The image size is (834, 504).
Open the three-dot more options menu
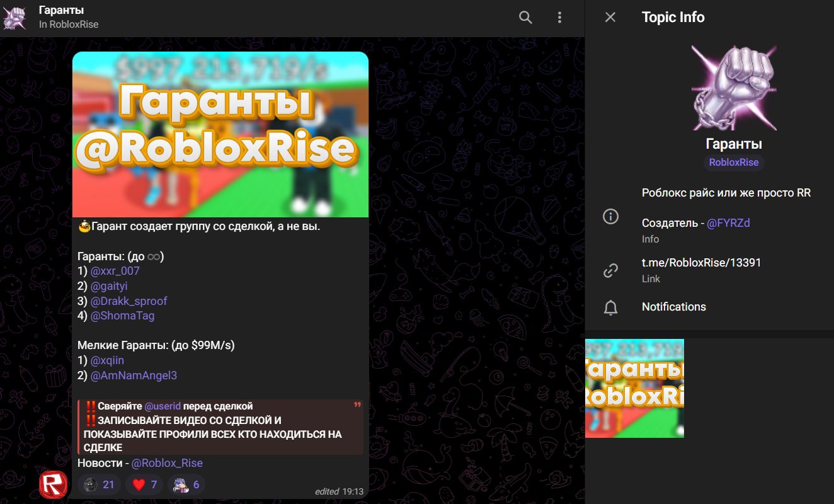(559, 18)
